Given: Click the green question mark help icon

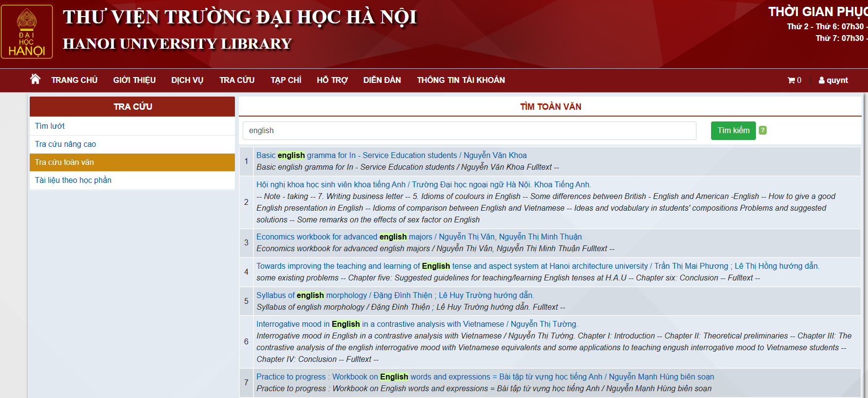Looking at the screenshot, I should pos(763,130).
